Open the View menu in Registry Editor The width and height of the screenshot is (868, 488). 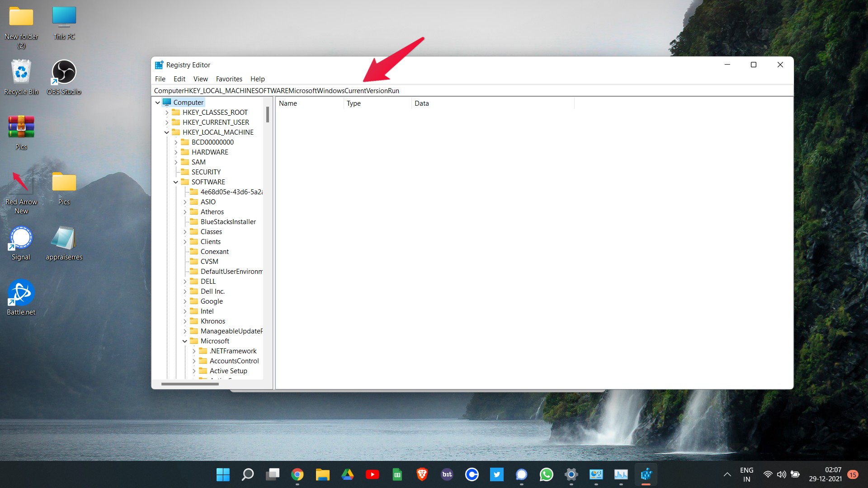click(x=200, y=78)
